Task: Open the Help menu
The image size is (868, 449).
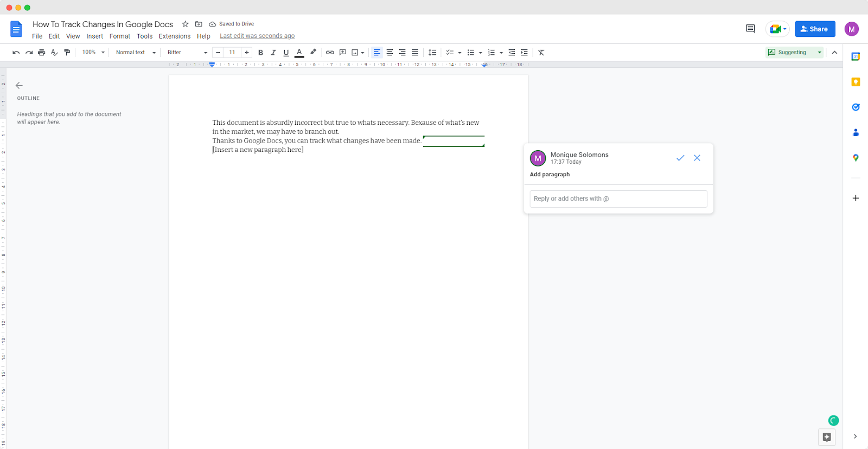Action: click(x=203, y=36)
